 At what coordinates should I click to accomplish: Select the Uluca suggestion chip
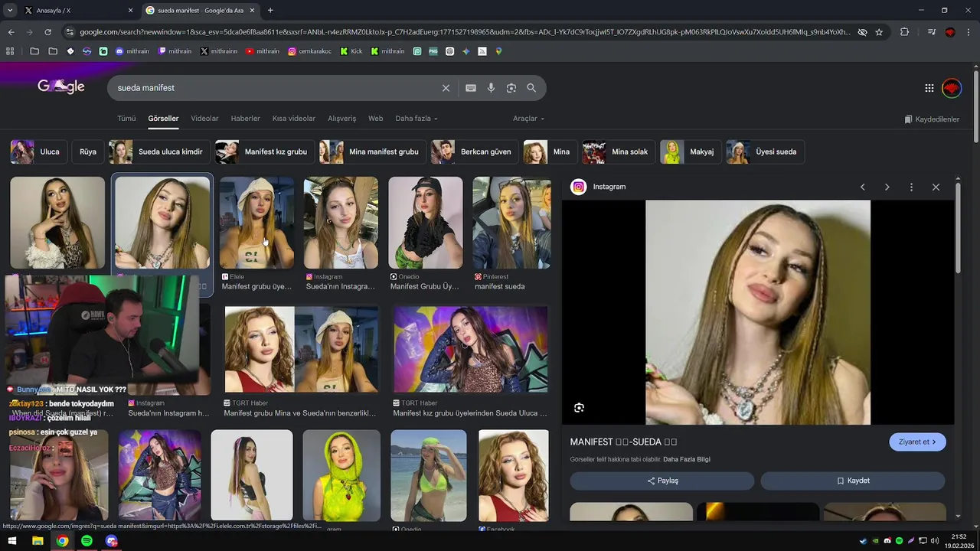tap(39, 152)
